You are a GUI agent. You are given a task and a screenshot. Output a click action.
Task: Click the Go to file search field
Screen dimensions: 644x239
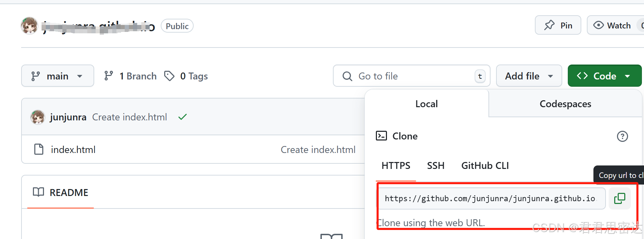[412, 76]
